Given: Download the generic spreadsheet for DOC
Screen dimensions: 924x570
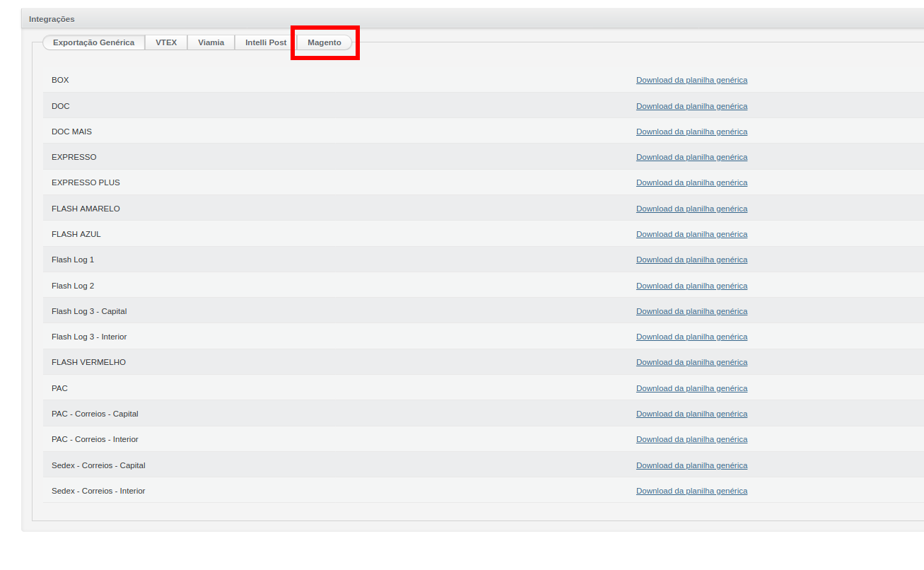Looking at the screenshot, I should click(x=691, y=106).
